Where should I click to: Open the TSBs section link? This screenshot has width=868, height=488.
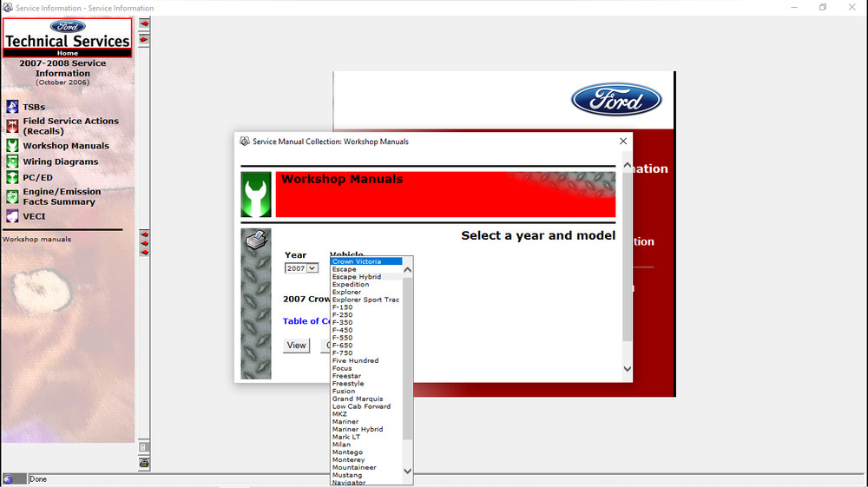tap(34, 107)
